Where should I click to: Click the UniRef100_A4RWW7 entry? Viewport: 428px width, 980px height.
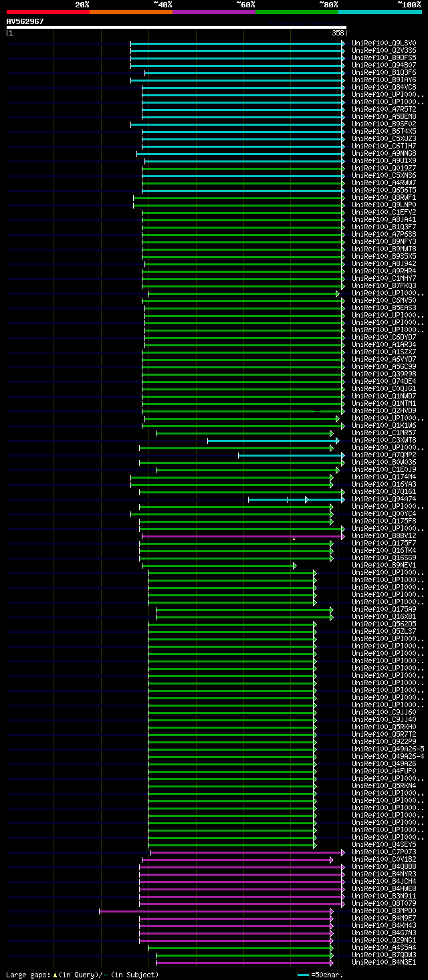[x=384, y=183]
